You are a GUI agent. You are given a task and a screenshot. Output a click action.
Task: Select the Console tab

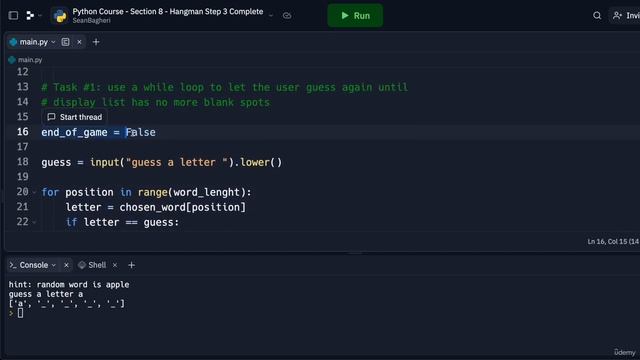point(33,265)
